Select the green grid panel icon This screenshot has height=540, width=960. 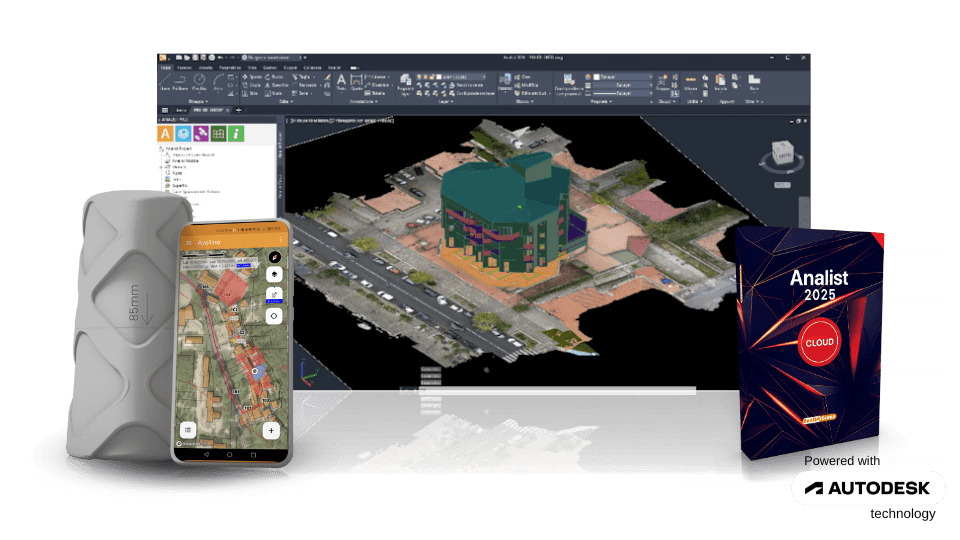[218, 134]
